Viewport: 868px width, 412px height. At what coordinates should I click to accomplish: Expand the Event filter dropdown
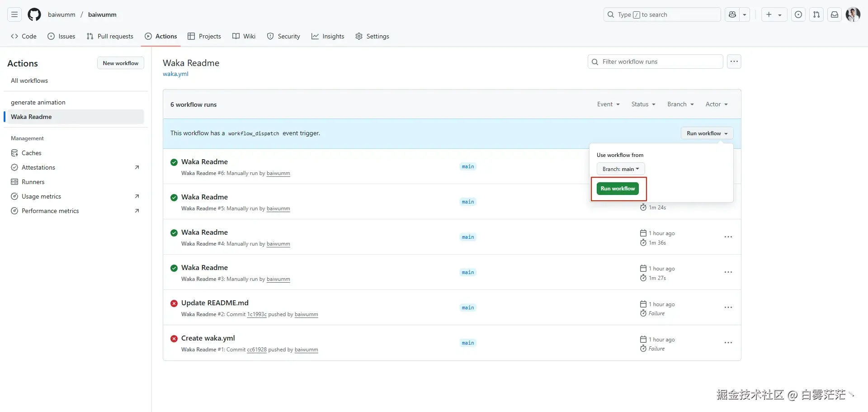click(x=608, y=104)
